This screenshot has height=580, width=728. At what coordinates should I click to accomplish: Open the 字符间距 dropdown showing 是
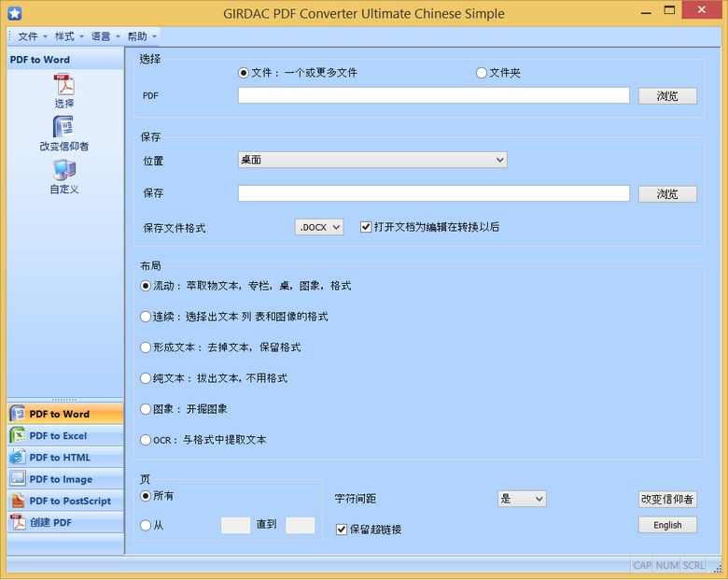(x=522, y=499)
